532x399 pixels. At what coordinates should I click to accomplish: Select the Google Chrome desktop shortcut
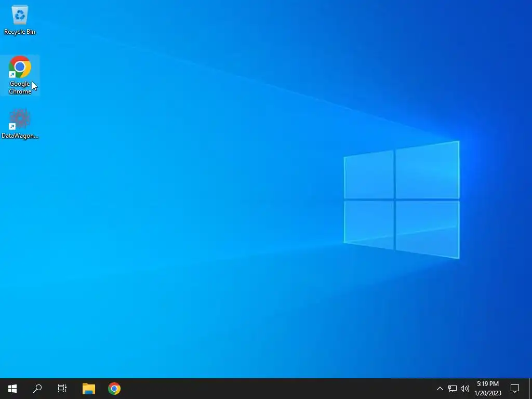coord(20,75)
